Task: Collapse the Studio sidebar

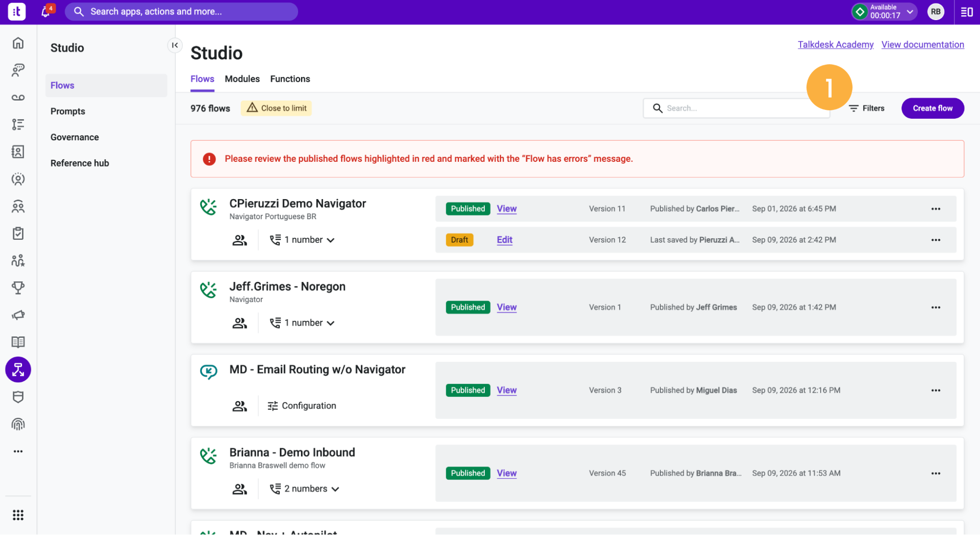Action: [175, 45]
